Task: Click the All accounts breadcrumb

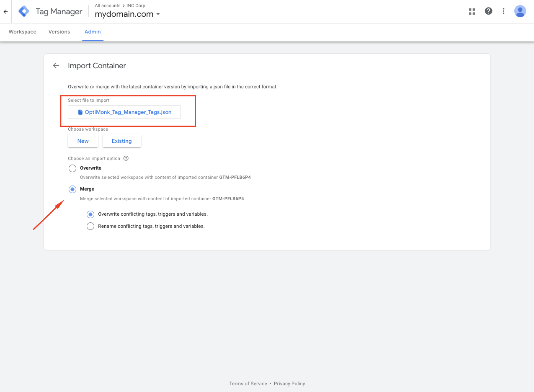Action: (107, 5)
